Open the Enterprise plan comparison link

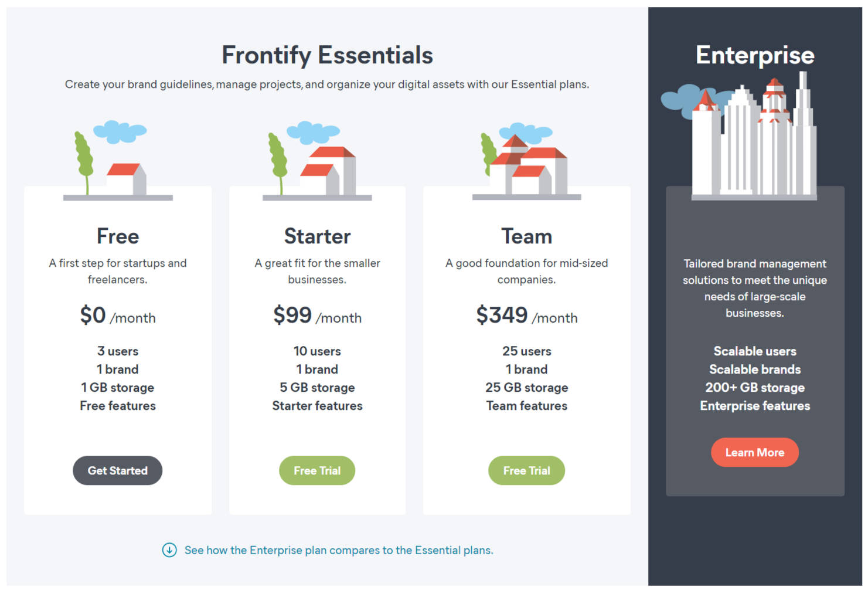[x=339, y=550]
